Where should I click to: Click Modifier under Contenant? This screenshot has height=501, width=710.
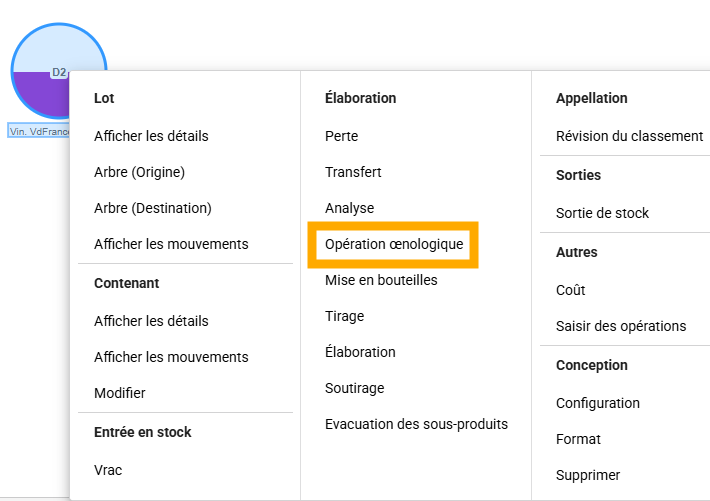[120, 393]
